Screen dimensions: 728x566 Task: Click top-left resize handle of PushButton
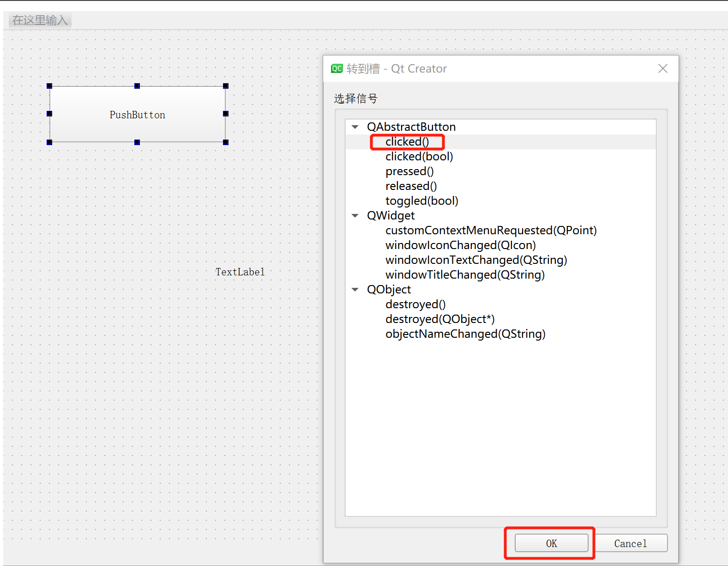click(49, 86)
